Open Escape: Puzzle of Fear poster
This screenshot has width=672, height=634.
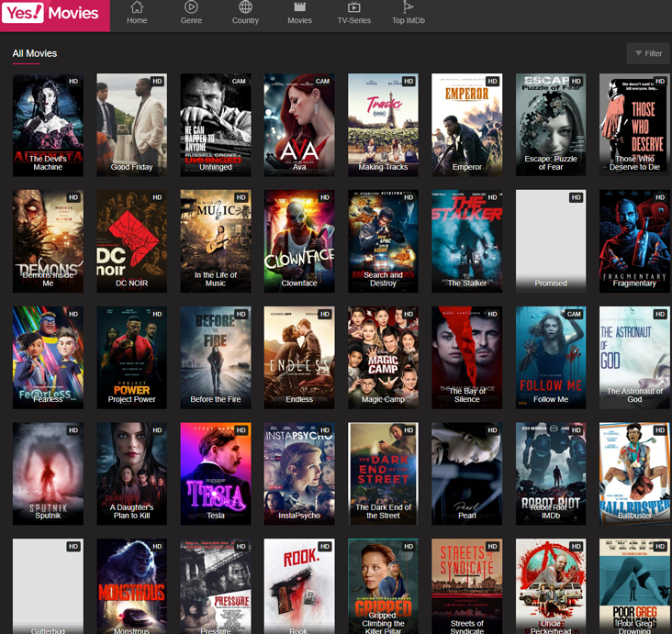(551, 125)
